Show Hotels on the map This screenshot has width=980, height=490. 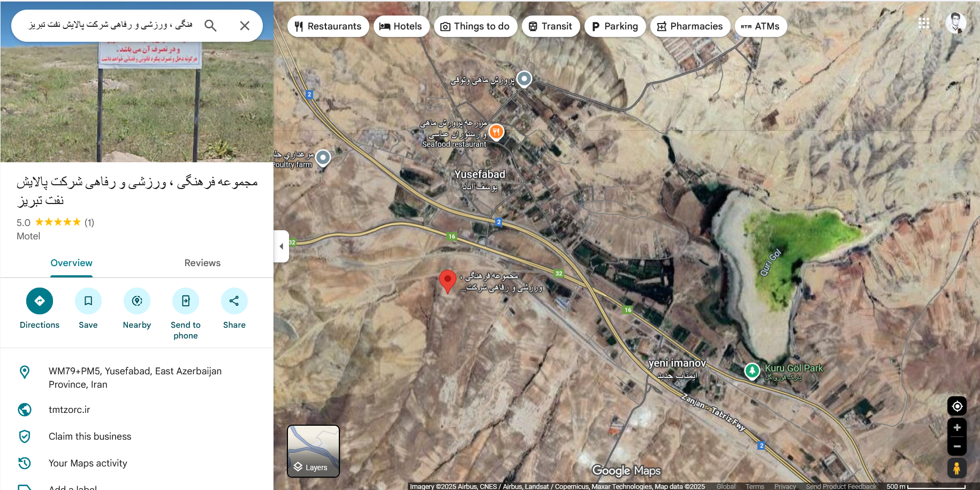pos(401,26)
